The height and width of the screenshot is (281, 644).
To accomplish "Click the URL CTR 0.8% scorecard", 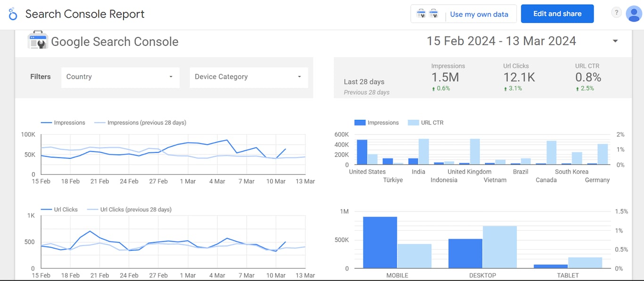I will coord(588,77).
